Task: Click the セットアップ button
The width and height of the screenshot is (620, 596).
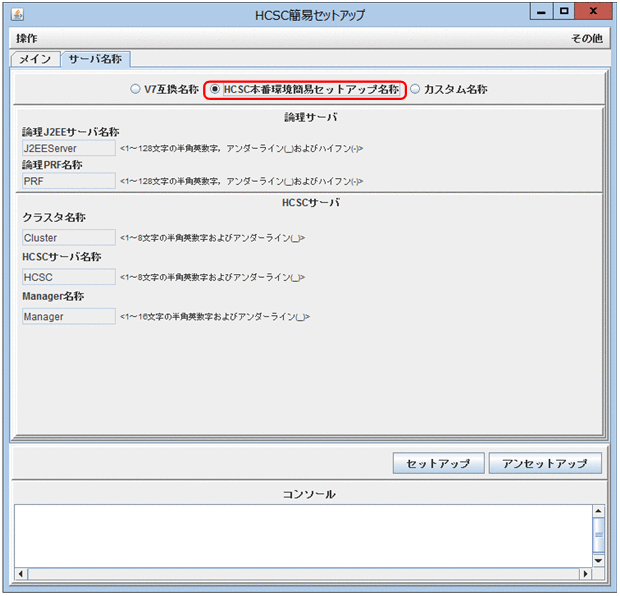Action: point(439,463)
